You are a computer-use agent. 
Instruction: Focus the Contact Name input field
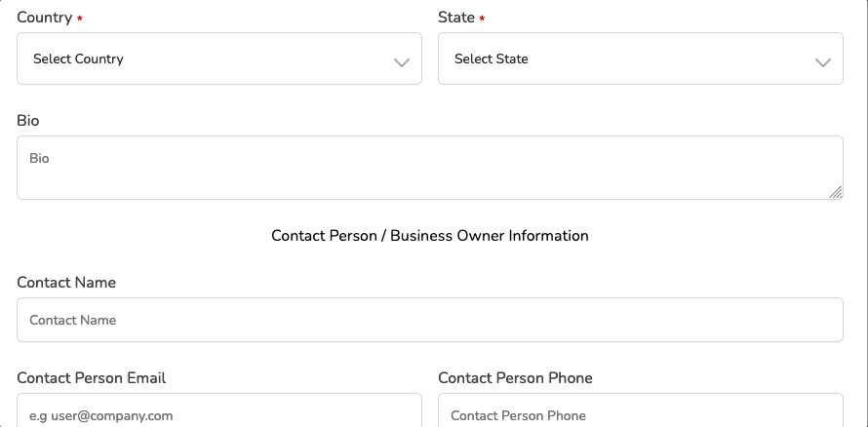[x=429, y=320]
